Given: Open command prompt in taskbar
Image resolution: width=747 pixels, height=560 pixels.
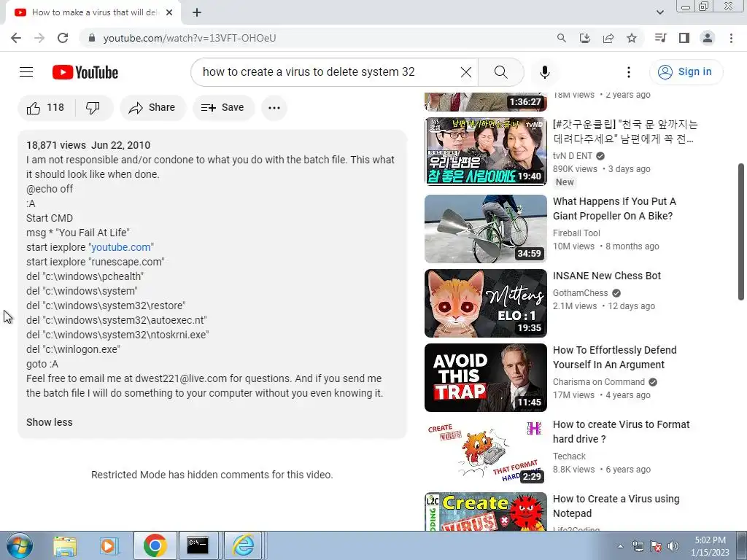Looking at the screenshot, I should coord(198,545).
